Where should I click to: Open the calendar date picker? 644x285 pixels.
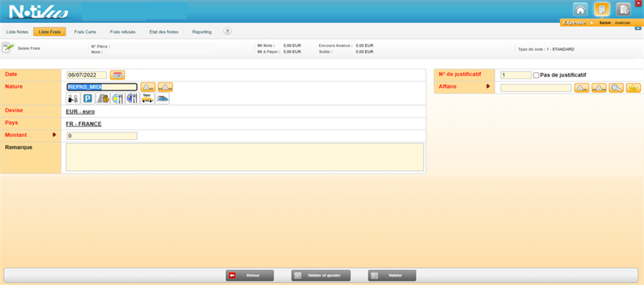pos(118,75)
